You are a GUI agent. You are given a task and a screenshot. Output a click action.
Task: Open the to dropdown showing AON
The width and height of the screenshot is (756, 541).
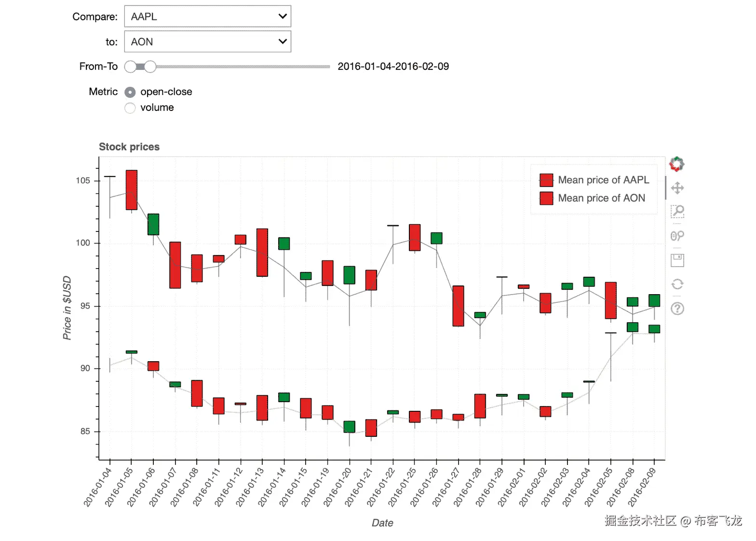click(x=207, y=41)
